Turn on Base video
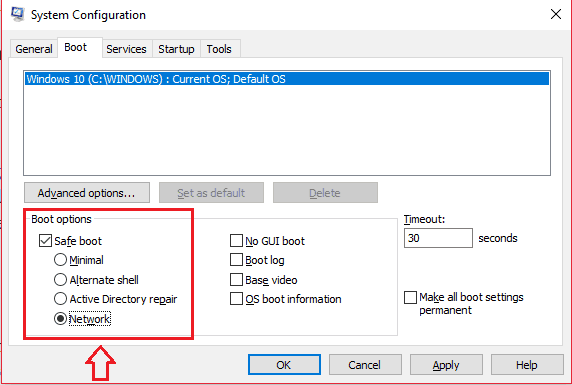 (236, 280)
